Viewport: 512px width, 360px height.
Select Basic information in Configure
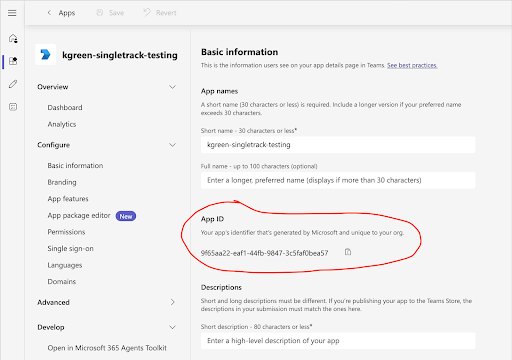click(75, 166)
